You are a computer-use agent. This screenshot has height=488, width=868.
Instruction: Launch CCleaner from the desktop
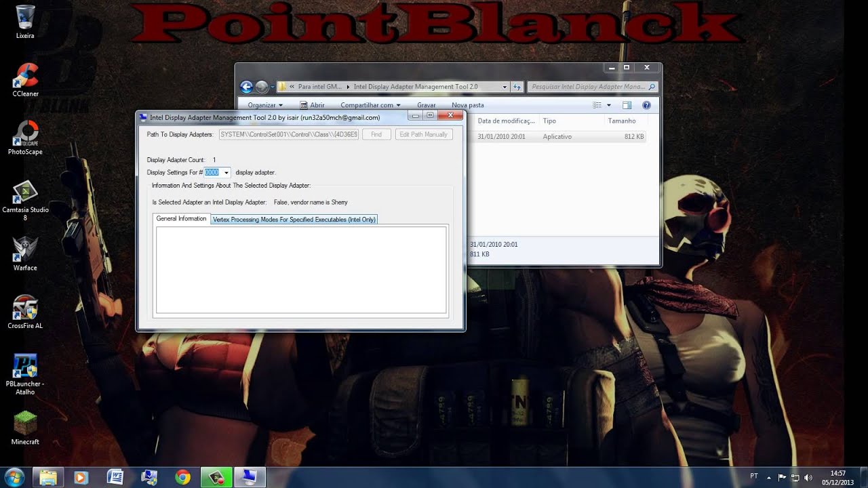point(25,79)
